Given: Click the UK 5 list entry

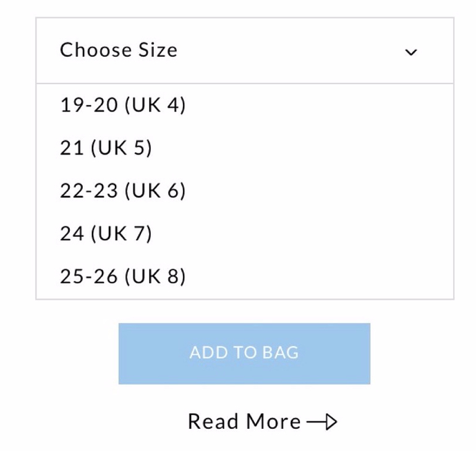Looking at the screenshot, I should pos(106,148).
